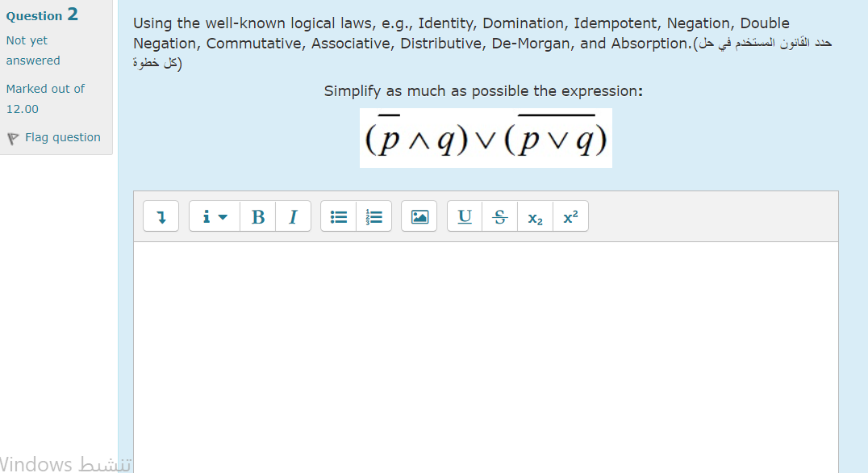Click the Flag question link

click(x=62, y=137)
